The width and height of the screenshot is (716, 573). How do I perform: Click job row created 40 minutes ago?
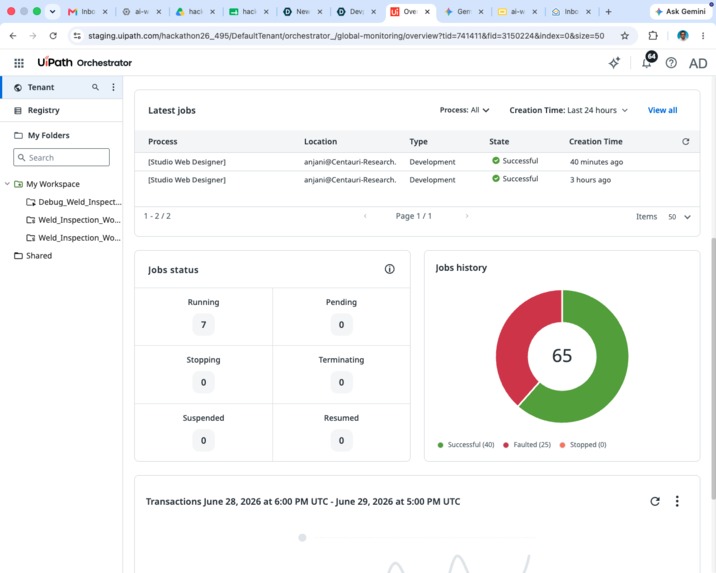click(417, 162)
